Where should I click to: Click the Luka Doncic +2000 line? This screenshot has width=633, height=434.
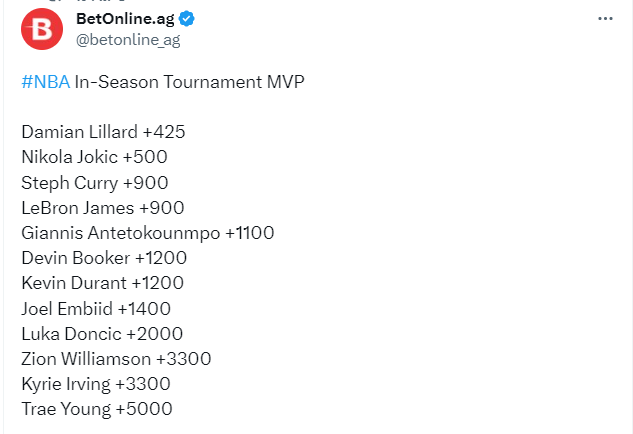(x=101, y=334)
